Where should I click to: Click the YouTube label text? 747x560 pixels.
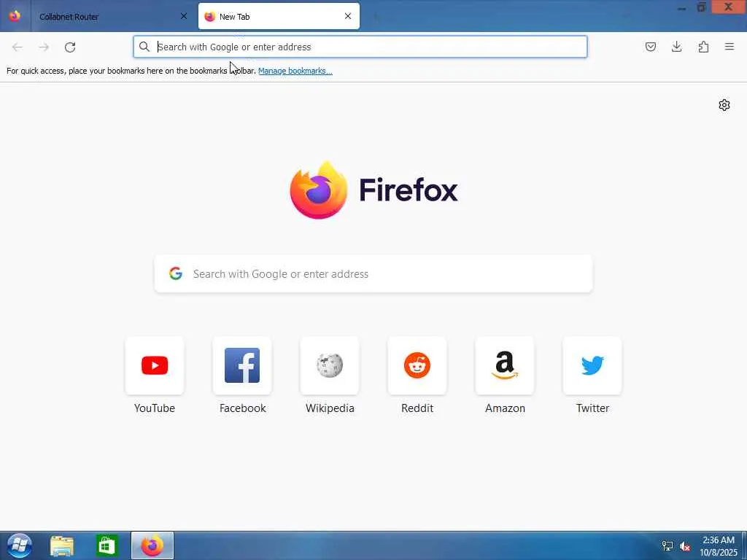pos(155,408)
